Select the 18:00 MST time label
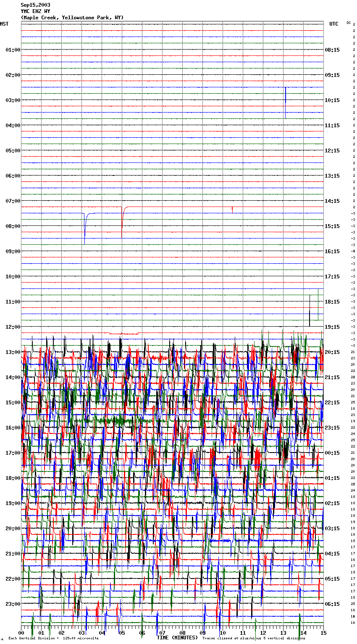The height and width of the screenshot is (644, 357). (x=13, y=478)
